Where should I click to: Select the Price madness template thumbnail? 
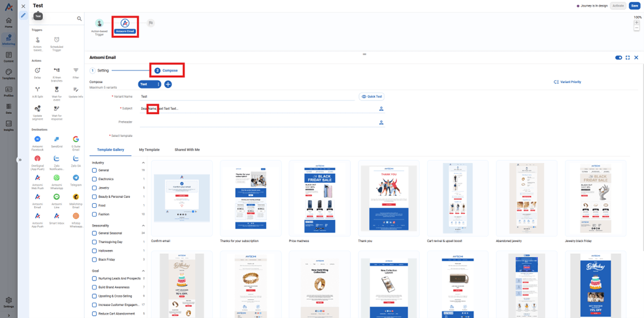pos(319,198)
